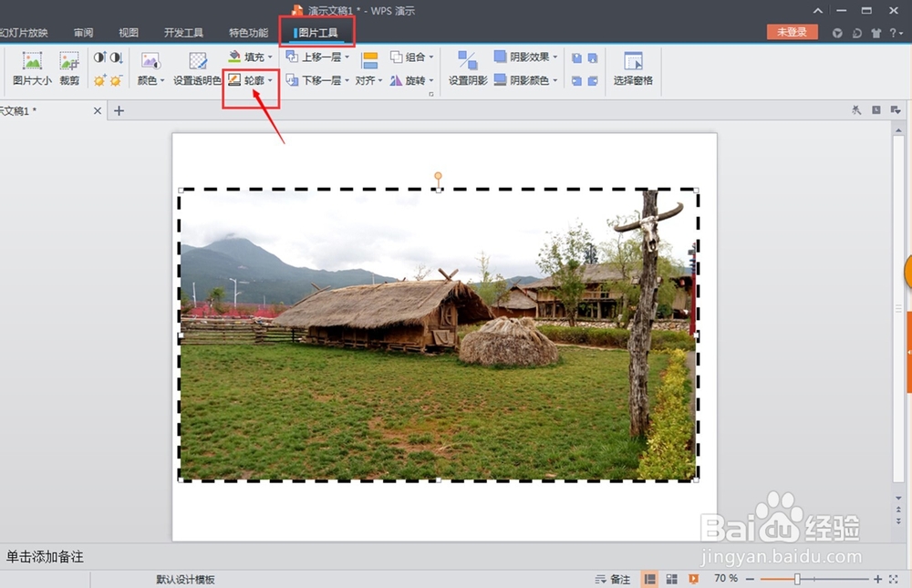This screenshot has height=588, width=912.
Task: Click the feedback chat icon near login
Action: pyautogui.click(x=856, y=33)
